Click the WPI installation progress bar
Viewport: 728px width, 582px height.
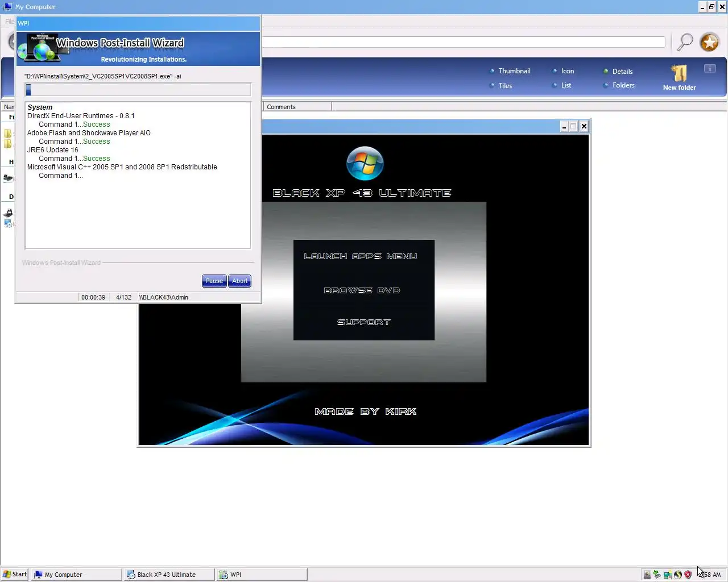tap(138, 90)
